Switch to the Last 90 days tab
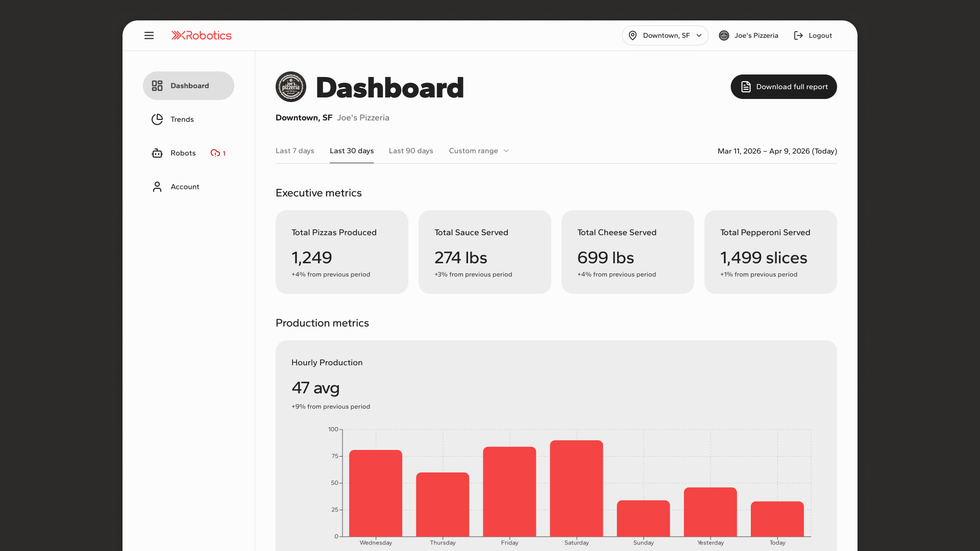 (411, 151)
